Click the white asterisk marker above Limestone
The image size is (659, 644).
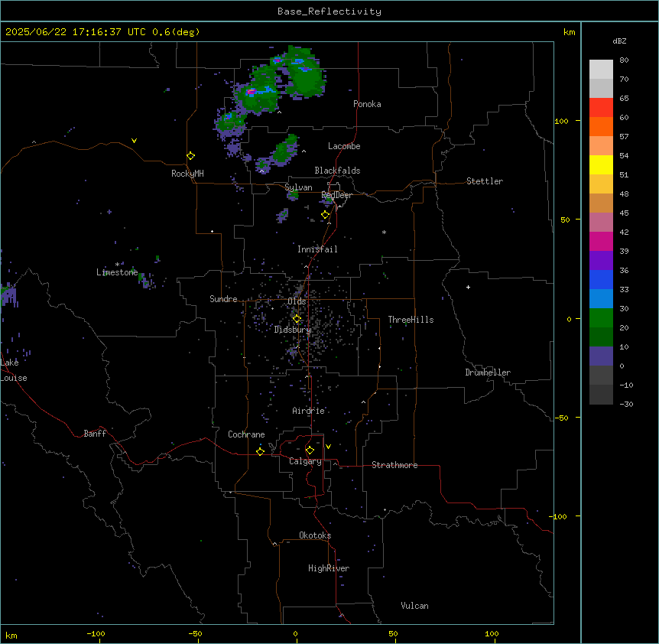(117, 264)
